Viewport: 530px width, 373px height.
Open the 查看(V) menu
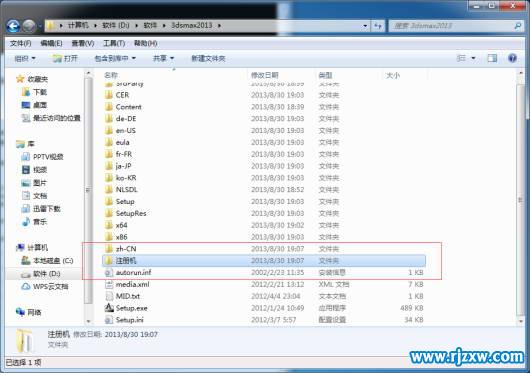click(x=83, y=43)
